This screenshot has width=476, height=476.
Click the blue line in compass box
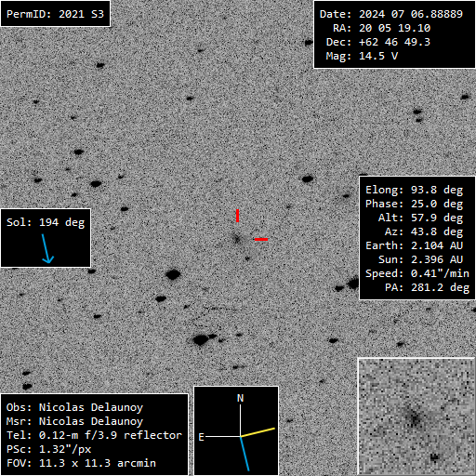coord(245,454)
